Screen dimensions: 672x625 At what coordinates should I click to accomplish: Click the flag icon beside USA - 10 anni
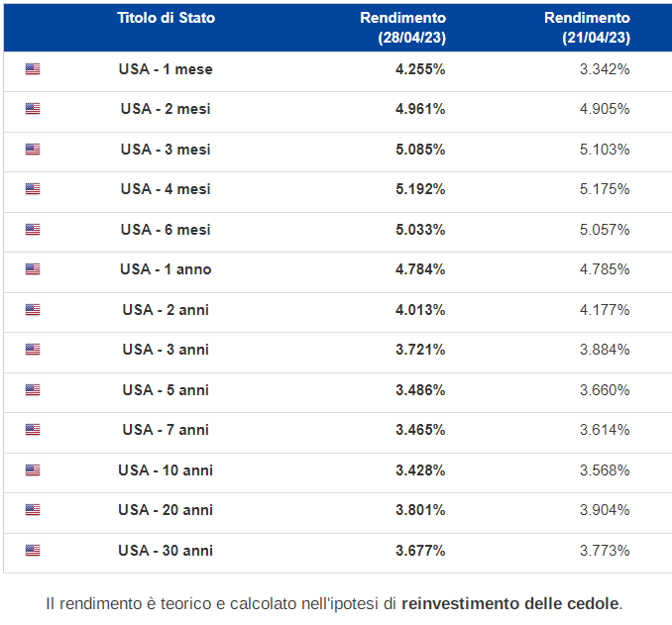pos(33,470)
